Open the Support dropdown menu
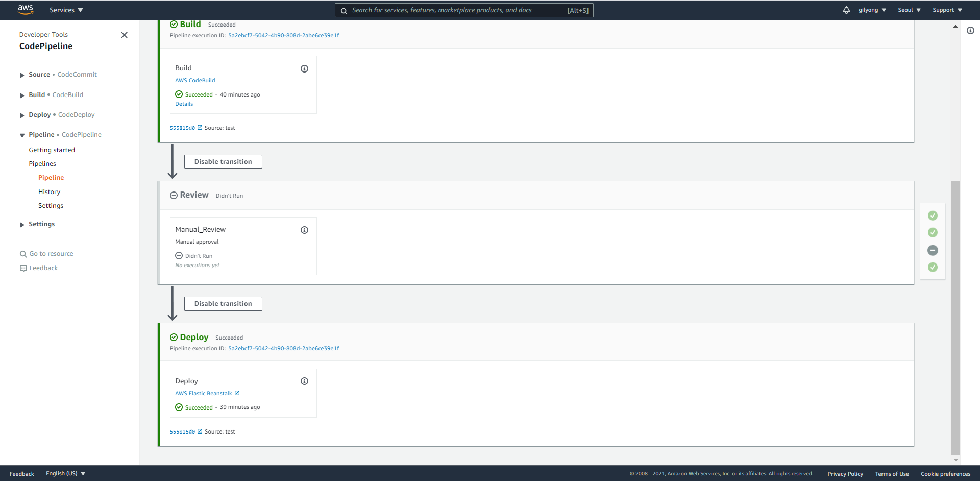Screen dimensions: 980x481 947,10
